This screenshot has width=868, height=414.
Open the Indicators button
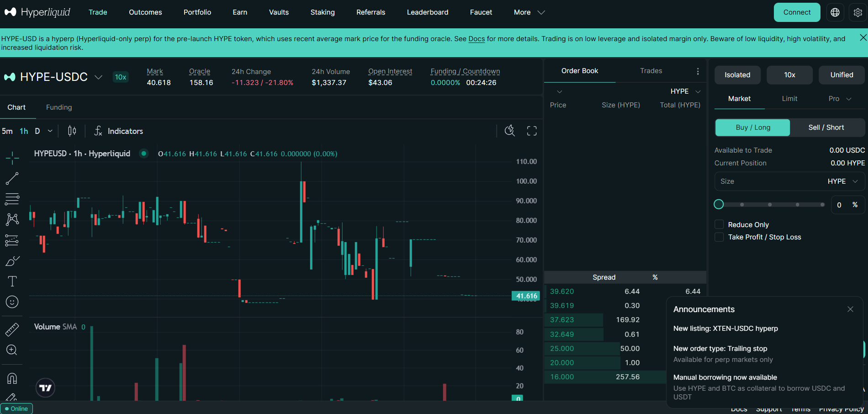[118, 131]
